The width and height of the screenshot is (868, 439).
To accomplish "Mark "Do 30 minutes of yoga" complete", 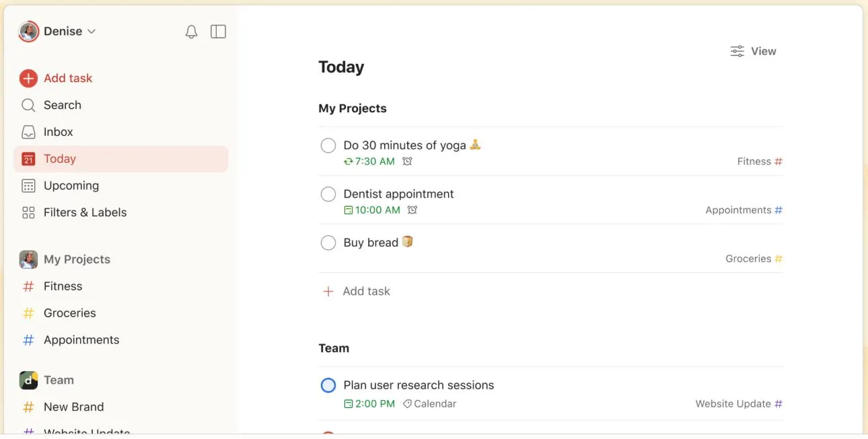I will coord(328,145).
